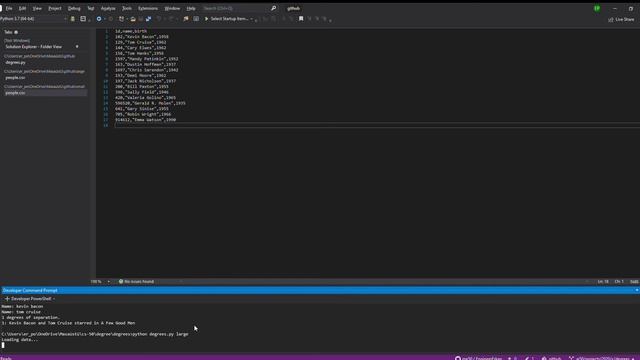Open the Edit menu

point(22,8)
